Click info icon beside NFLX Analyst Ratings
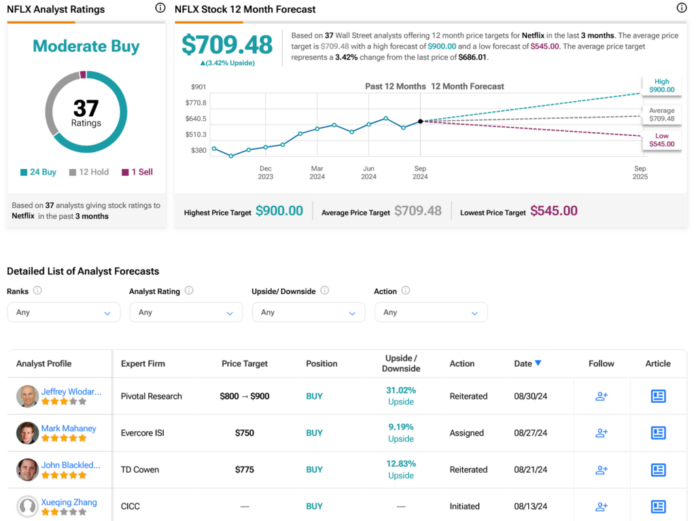Screen dimensions: 696x521 (x=160, y=8)
